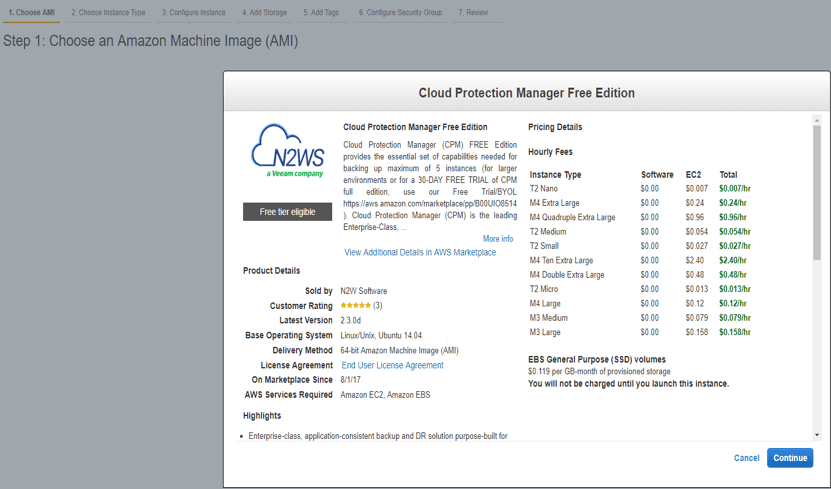Select the T2 Nano instance type row
Screen dimensions: 831x489
640,189
